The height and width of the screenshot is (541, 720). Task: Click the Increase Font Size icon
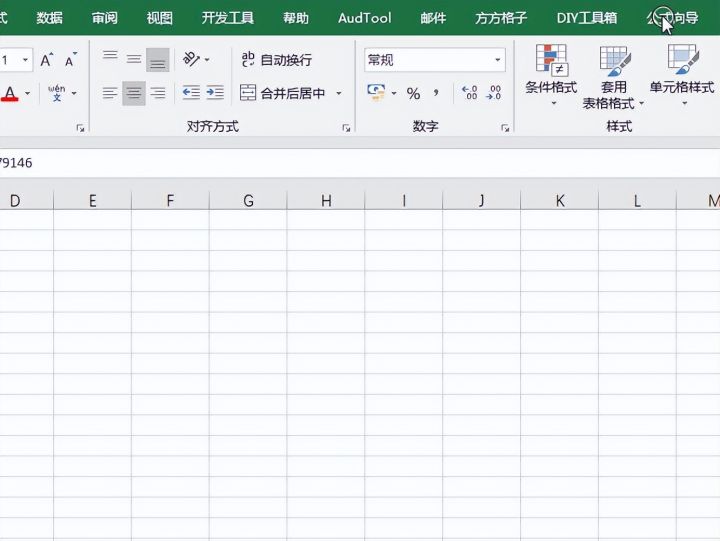pyautogui.click(x=46, y=60)
